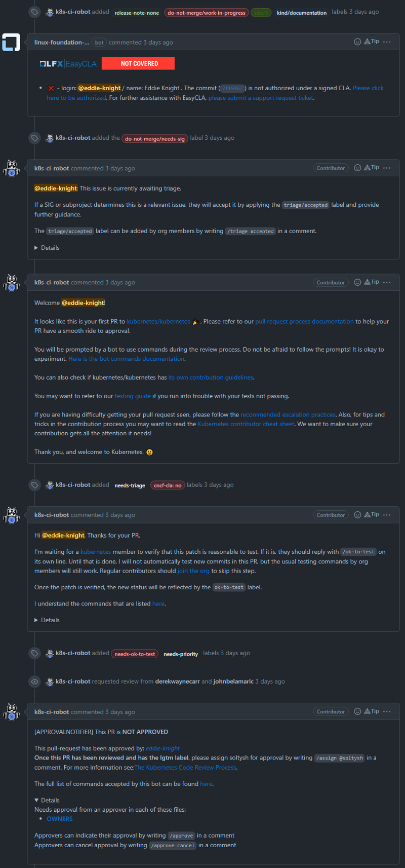Click the do-not-merge/work-in-progress label

[207, 13]
